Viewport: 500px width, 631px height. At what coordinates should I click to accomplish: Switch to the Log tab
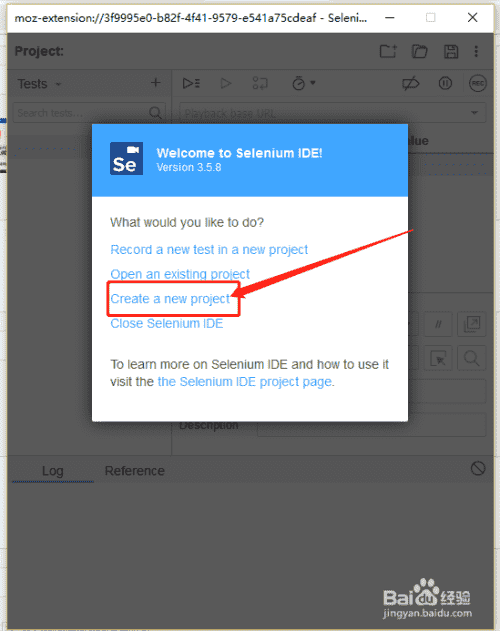[x=53, y=471]
